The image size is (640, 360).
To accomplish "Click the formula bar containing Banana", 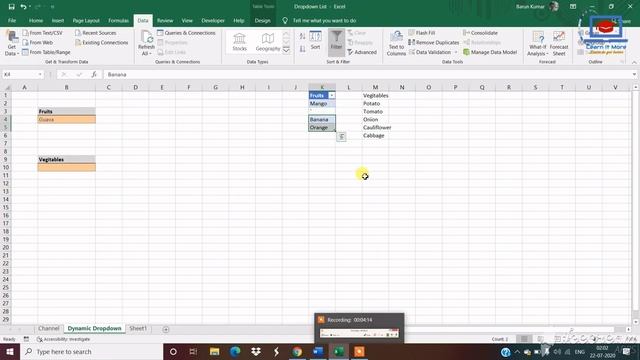I will click(x=367, y=74).
